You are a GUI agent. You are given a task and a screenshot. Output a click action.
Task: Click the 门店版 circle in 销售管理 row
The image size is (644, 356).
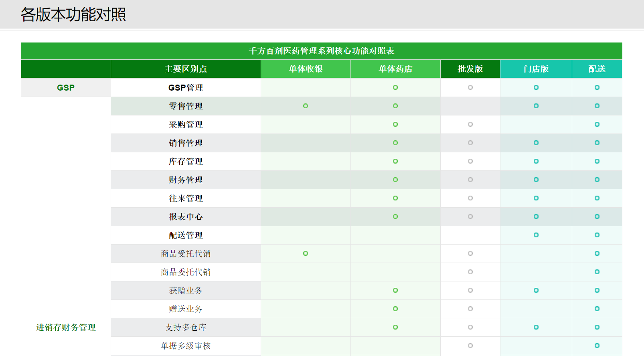(x=536, y=143)
